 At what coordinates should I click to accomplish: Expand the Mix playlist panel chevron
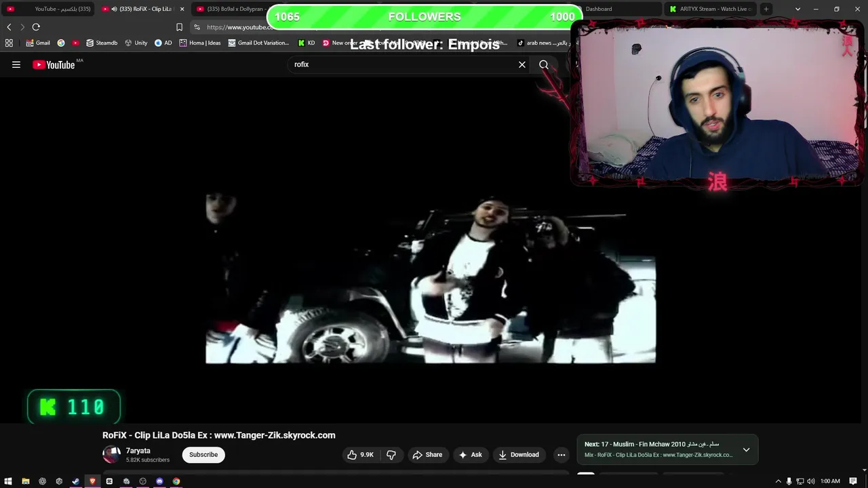746,449
